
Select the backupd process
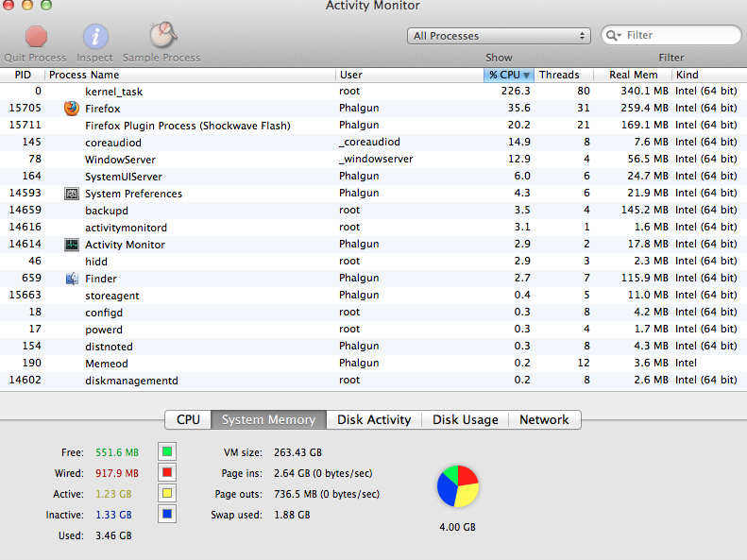374,210
